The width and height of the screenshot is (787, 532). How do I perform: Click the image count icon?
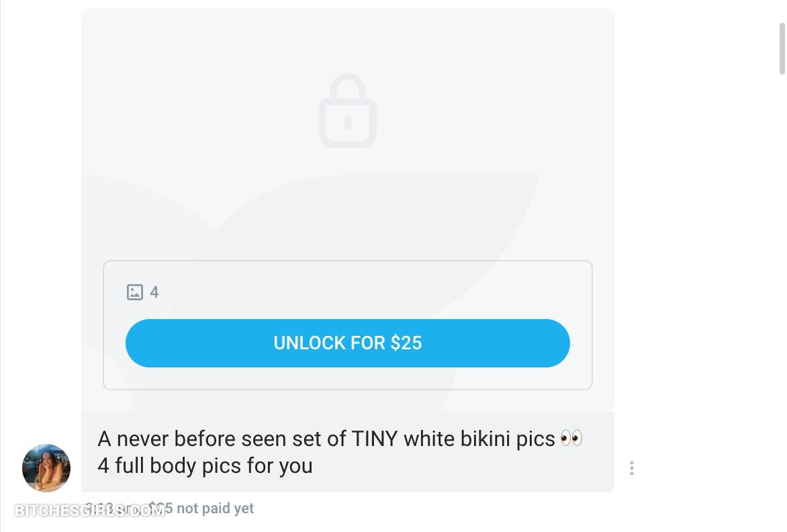[x=134, y=292]
